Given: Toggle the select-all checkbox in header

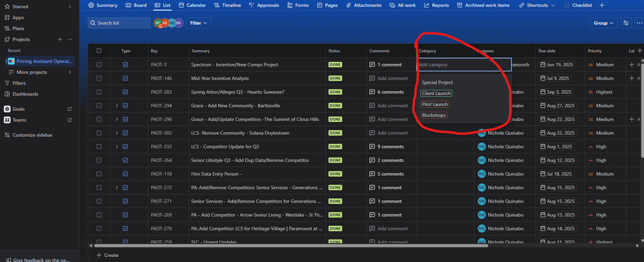Looking at the screenshot, I should tap(99, 51).
